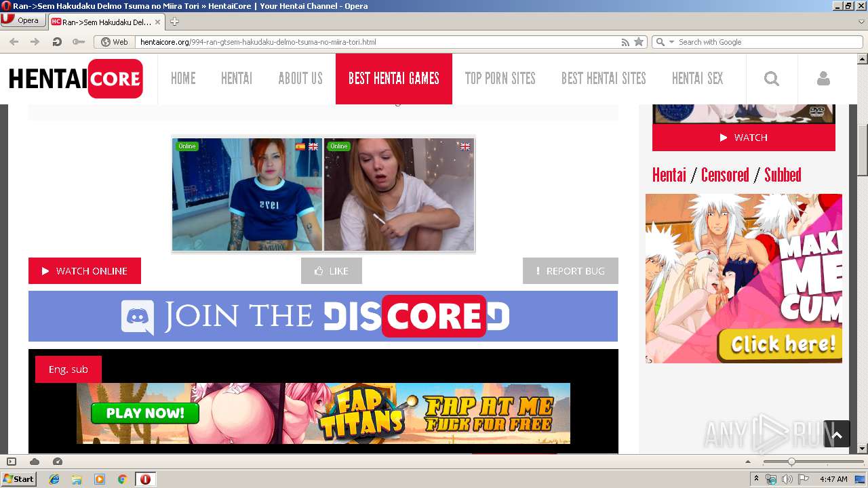
Task: Click the Windows Start button
Action: tap(18, 479)
